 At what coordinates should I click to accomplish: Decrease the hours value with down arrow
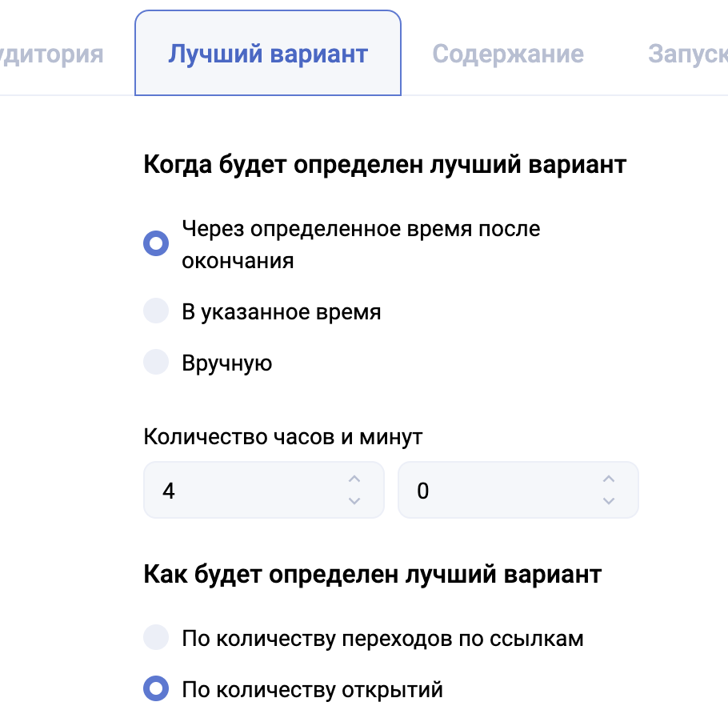click(354, 501)
